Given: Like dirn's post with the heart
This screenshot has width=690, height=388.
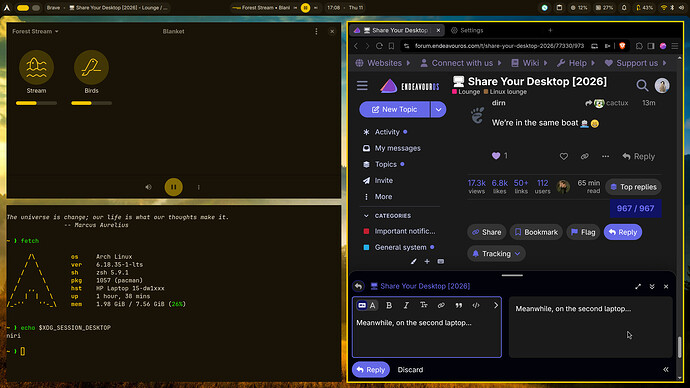Looking at the screenshot, I should point(564,156).
